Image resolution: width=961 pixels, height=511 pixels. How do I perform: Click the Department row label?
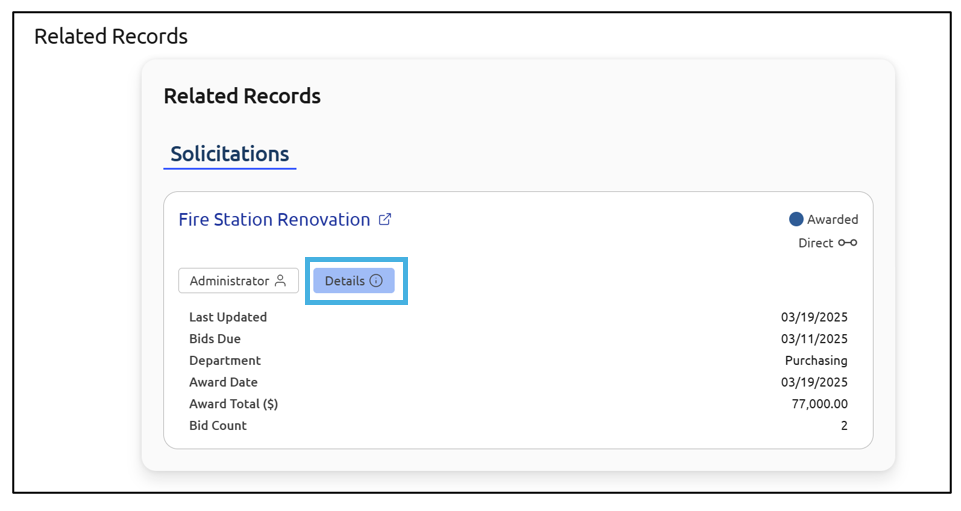click(225, 361)
